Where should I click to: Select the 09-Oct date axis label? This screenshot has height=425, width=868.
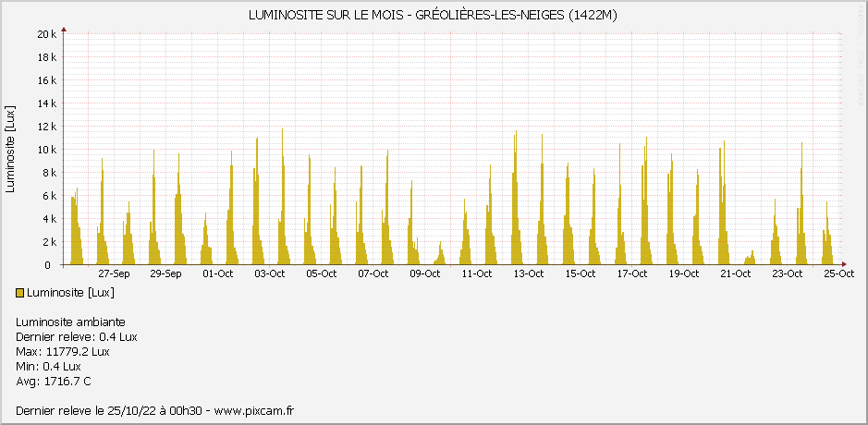tap(424, 273)
